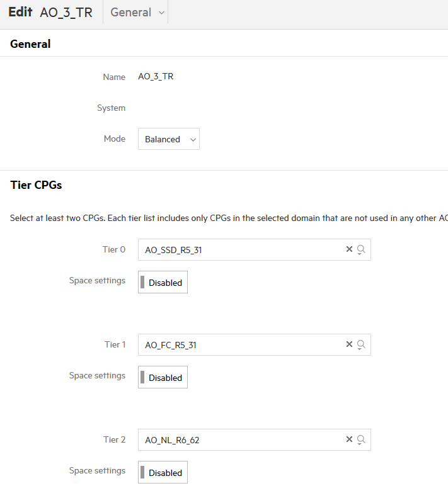
Task: Open the Tier 1 CPG search icon
Action: point(361,345)
